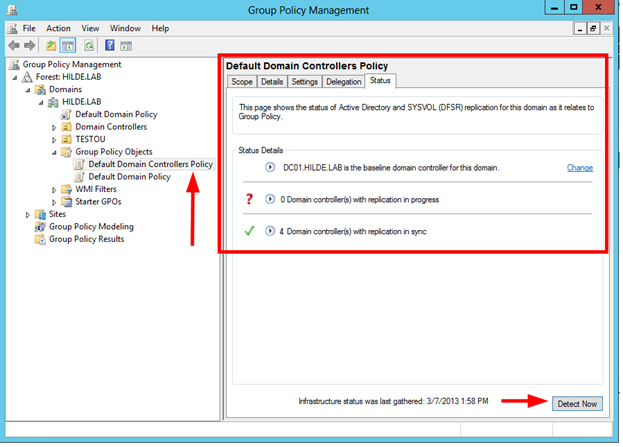Minimize the Group Policy Management window
623x447 pixels.
tap(555, 8)
